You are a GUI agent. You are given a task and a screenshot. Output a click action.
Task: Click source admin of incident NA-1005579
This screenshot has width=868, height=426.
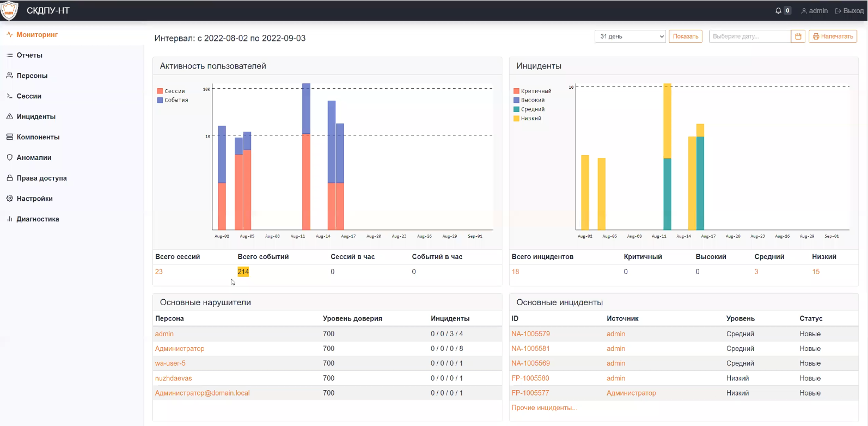pos(616,334)
